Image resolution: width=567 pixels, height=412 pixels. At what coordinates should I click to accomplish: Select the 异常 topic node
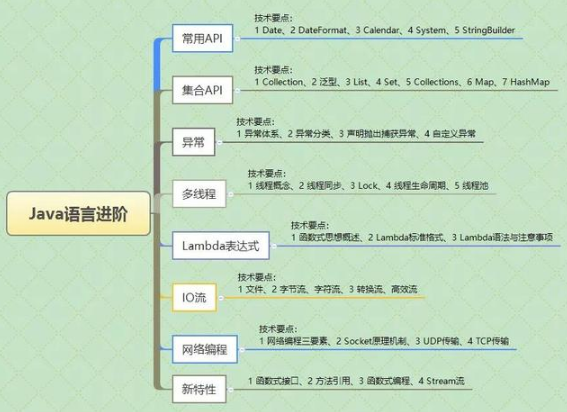click(193, 142)
